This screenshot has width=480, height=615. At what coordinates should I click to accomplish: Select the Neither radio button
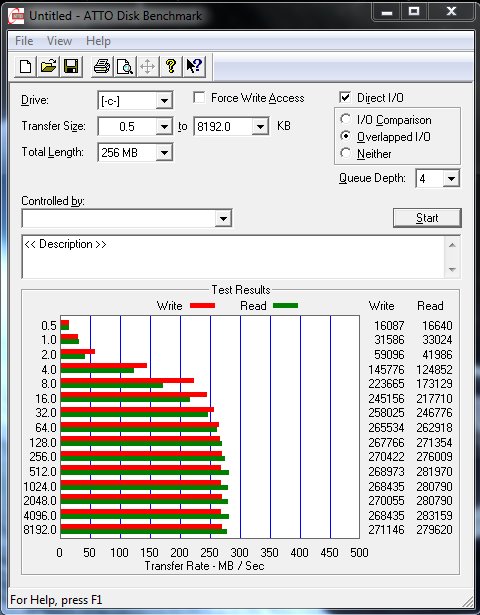pos(345,153)
